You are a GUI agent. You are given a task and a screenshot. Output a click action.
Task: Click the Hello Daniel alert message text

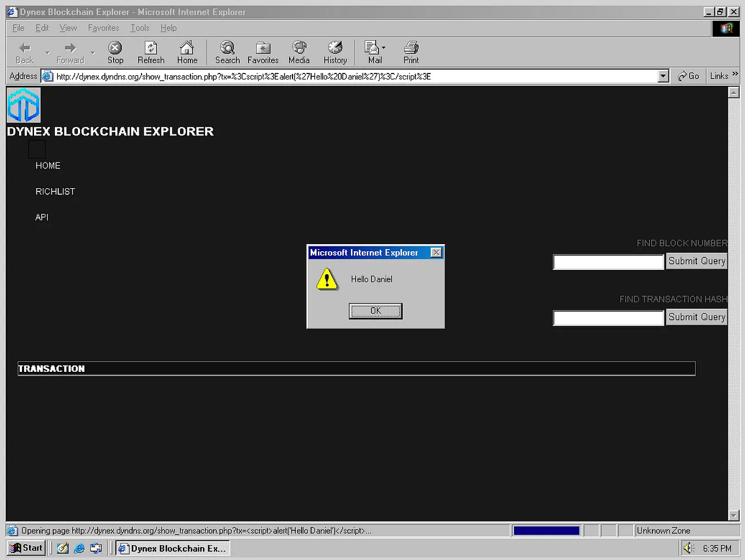pos(371,279)
